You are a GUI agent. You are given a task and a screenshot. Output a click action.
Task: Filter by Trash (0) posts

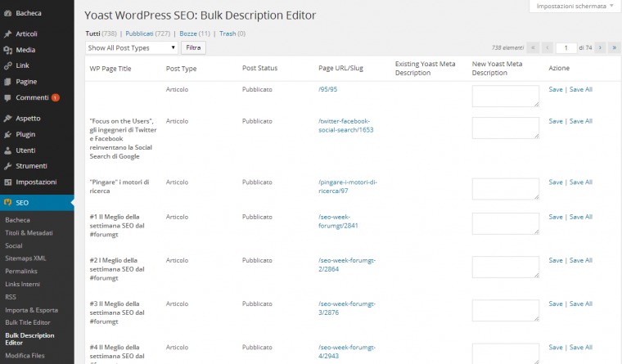click(x=232, y=34)
